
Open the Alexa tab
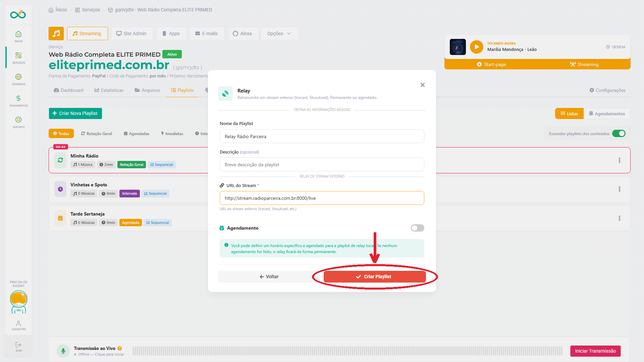point(243,34)
